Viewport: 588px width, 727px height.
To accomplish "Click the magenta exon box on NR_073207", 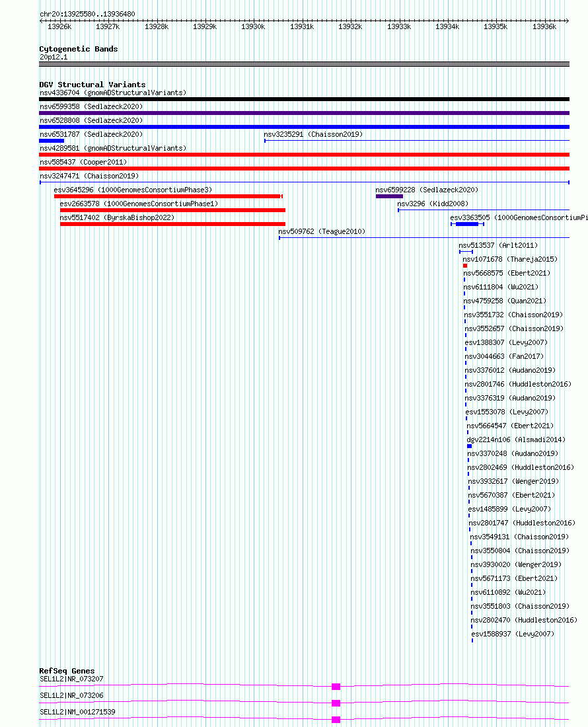I will tap(336, 687).
